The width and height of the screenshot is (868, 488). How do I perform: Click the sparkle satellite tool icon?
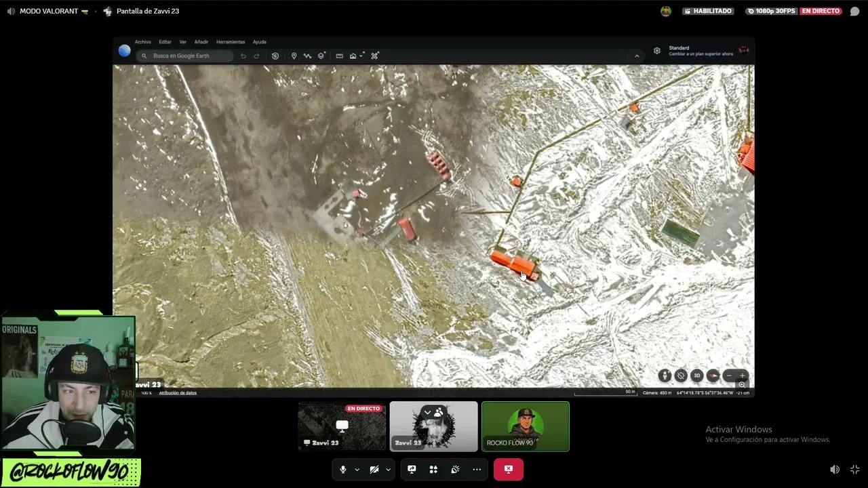(x=374, y=56)
